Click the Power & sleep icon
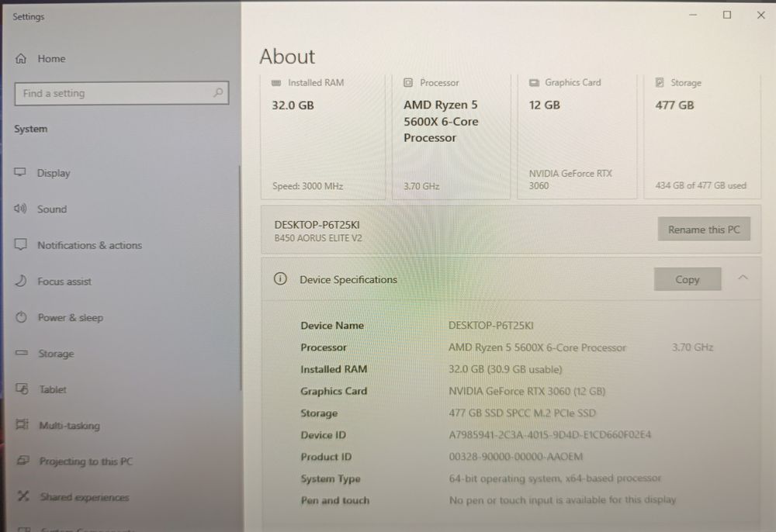Viewport: 776px width, 532px height. click(21, 317)
